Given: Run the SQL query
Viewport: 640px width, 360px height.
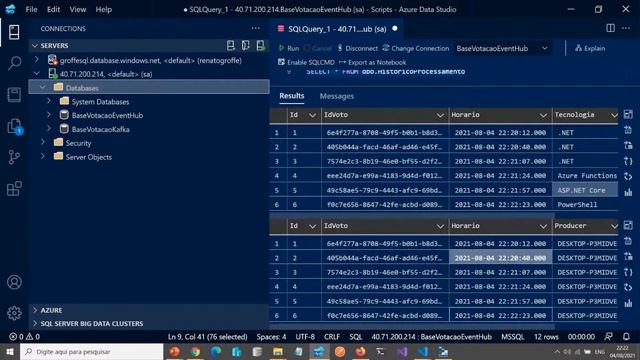Looking at the screenshot, I should coord(289,48).
